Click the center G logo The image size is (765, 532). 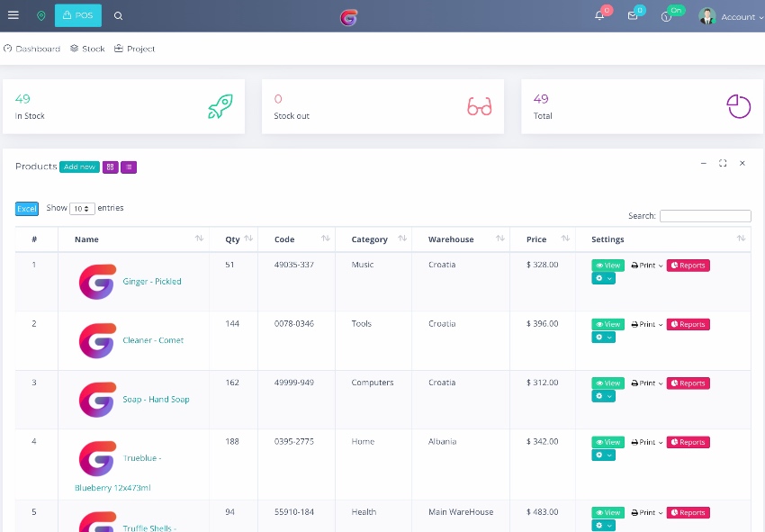coord(349,18)
